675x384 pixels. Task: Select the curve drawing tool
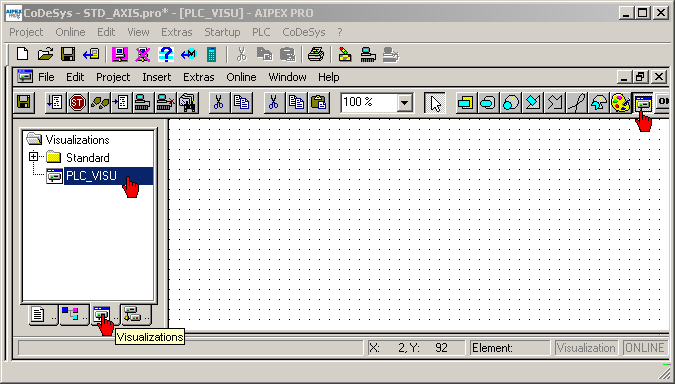point(576,103)
